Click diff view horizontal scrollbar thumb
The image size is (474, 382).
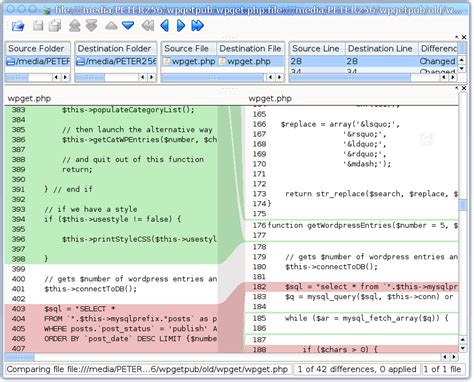tap(19, 357)
